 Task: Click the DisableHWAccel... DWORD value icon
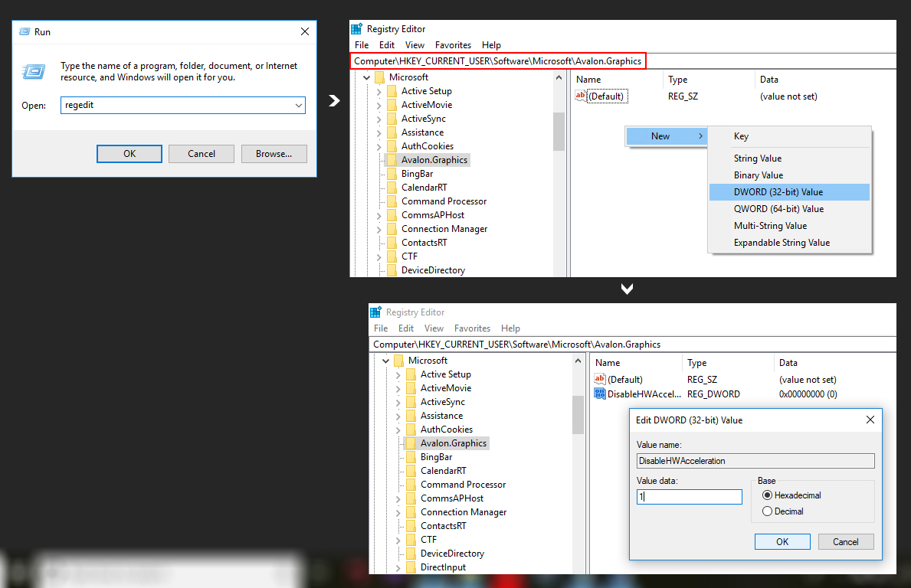pyautogui.click(x=600, y=394)
